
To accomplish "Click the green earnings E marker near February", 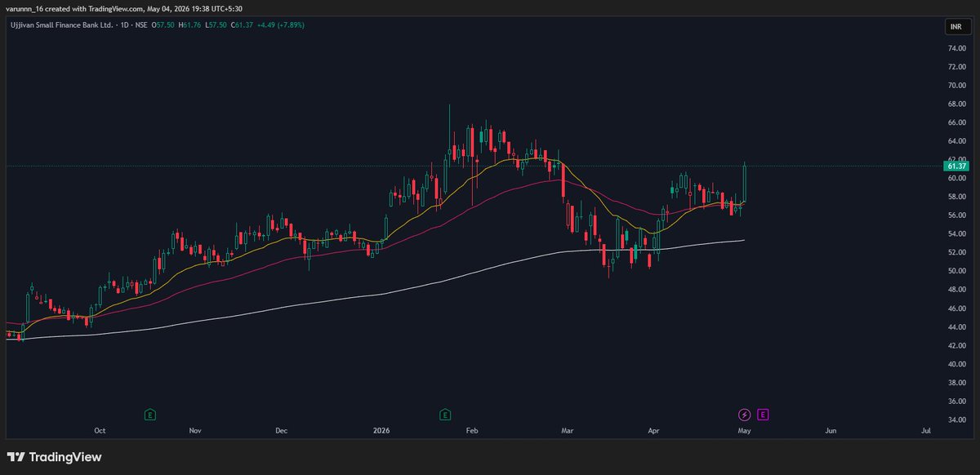I will 446,415.
